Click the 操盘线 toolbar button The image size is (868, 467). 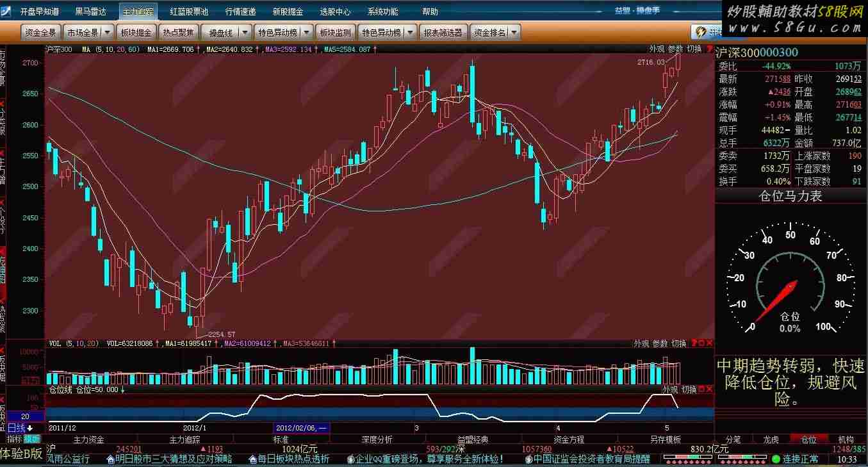click(x=220, y=32)
